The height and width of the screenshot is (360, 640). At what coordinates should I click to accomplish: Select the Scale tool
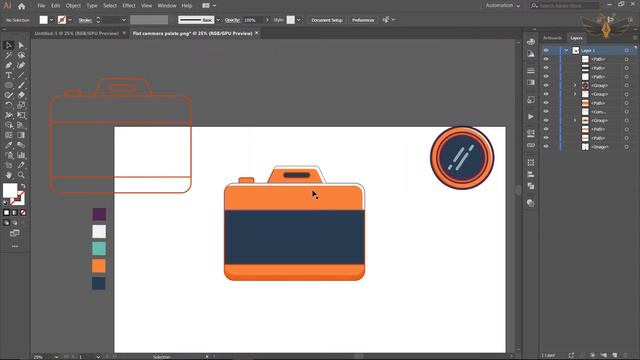(21, 105)
